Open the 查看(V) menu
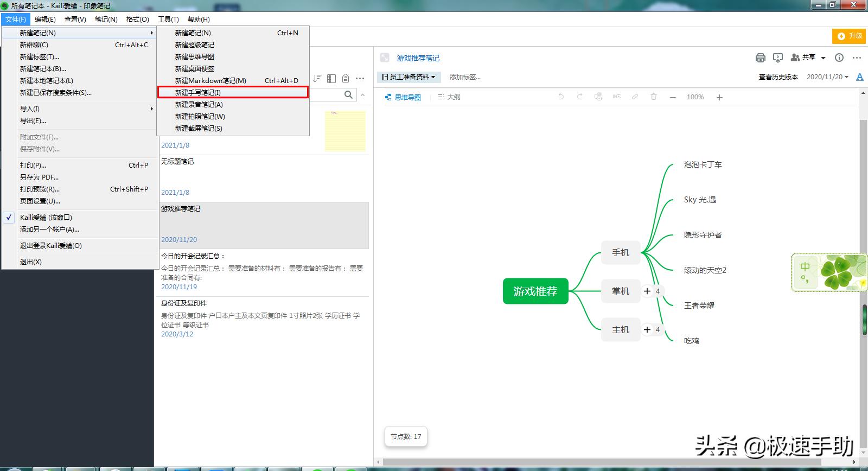 click(75, 20)
